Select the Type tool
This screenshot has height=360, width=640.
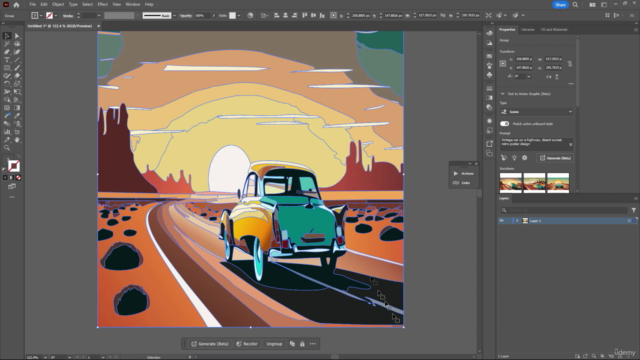[x=7, y=60]
